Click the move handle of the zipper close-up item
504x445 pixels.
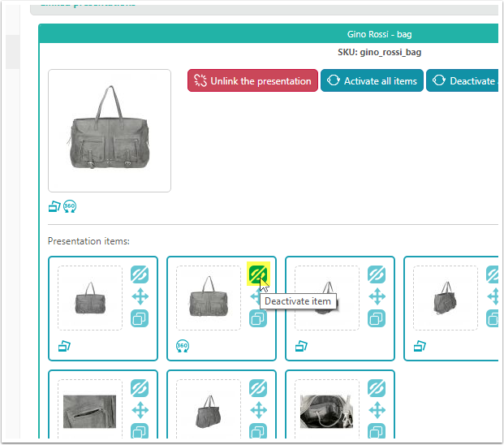click(x=140, y=410)
